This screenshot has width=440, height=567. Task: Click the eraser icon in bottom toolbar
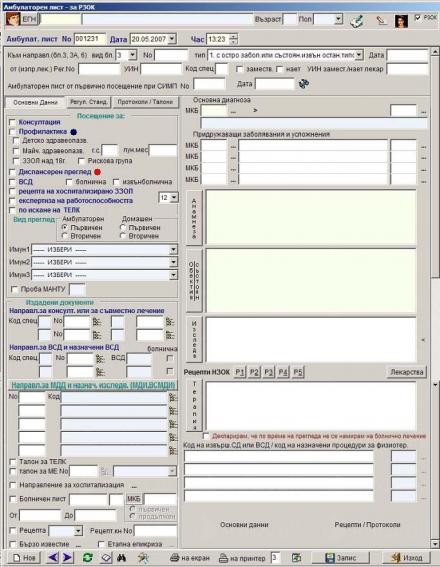[106, 558]
